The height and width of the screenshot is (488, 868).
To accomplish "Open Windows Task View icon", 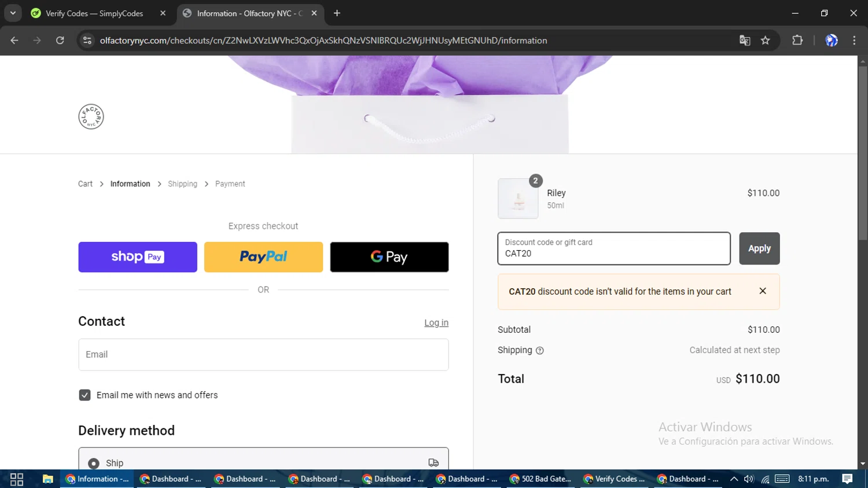I will pos(17,479).
